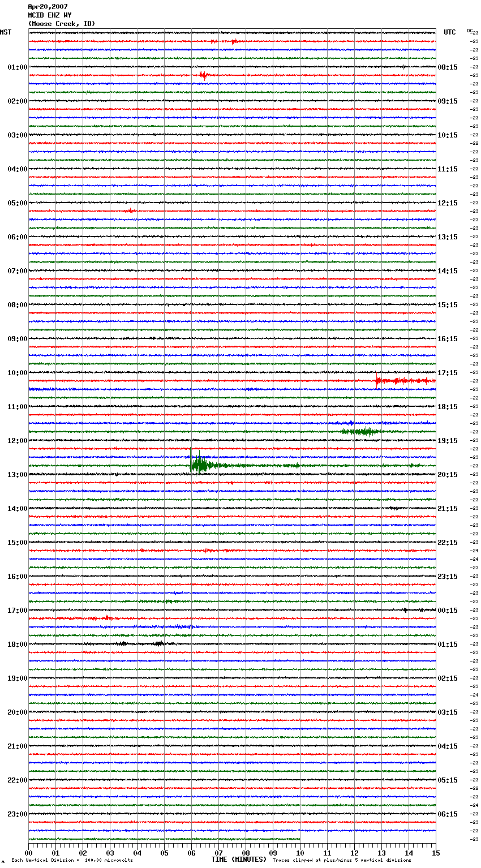Click minute tick label 00 on the axis
481x868 pixels.
point(28,852)
